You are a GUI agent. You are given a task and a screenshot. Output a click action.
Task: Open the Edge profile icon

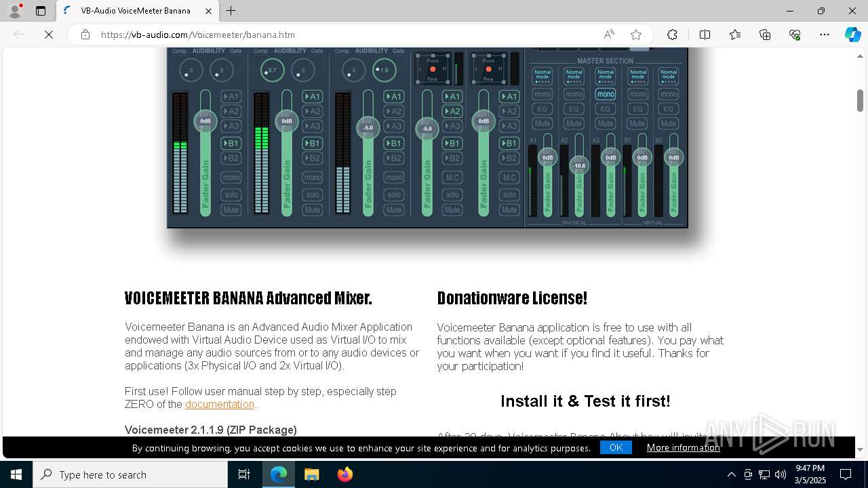pos(15,11)
